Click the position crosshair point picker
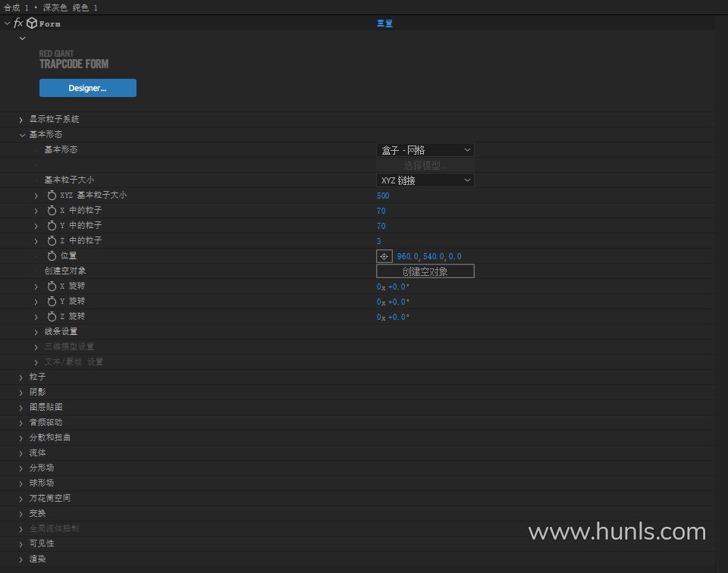 coord(384,256)
